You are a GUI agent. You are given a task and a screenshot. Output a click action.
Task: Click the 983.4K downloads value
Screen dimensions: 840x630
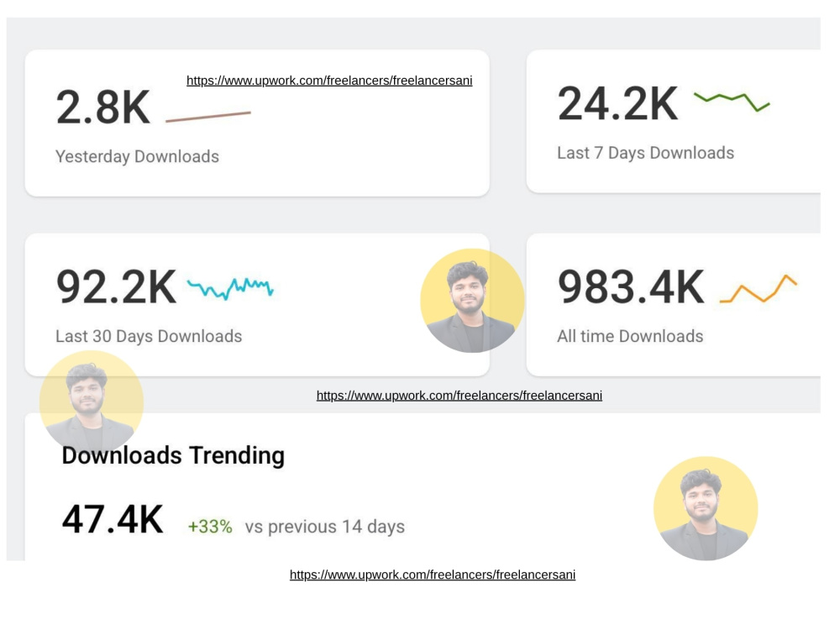pyautogui.click(x=631, y=287)
